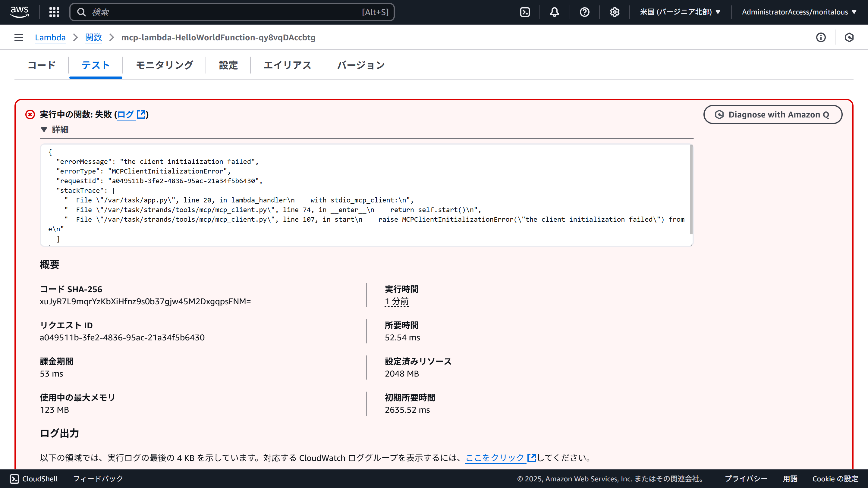The width and height of the screenshot is (868, 488).
Task: Open the AdministratorAccess/moritalous account menu
Action: pyautogui.click(x=799, y=12)
